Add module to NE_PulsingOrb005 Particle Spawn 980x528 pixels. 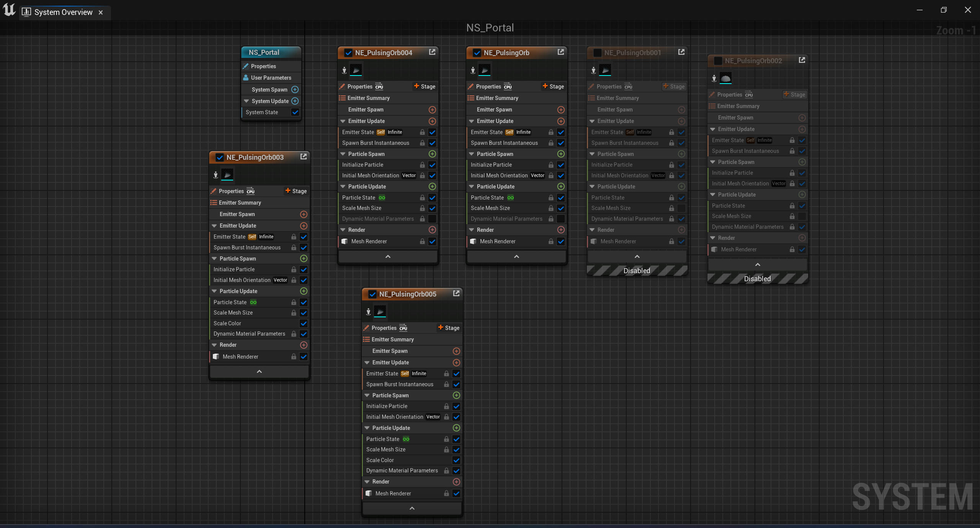point(456,395)
